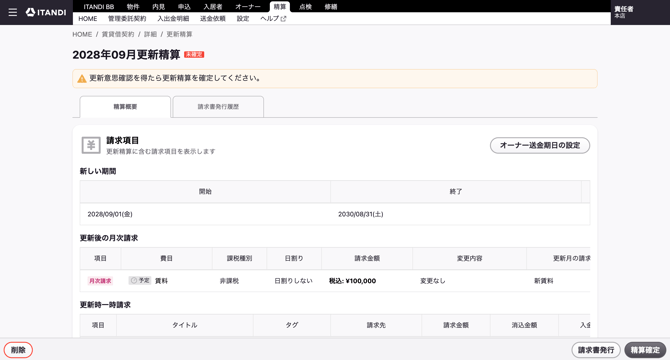Go to HOME in the submenu
670x360 pixels.
(88, 19)
